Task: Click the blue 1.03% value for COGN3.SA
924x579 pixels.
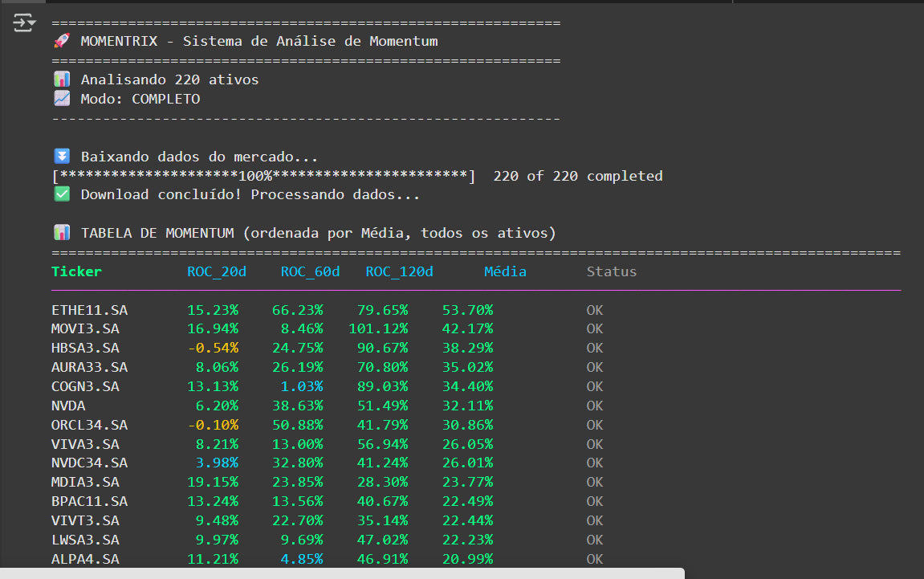Action: pyautogui.click(x=302, y=386)
